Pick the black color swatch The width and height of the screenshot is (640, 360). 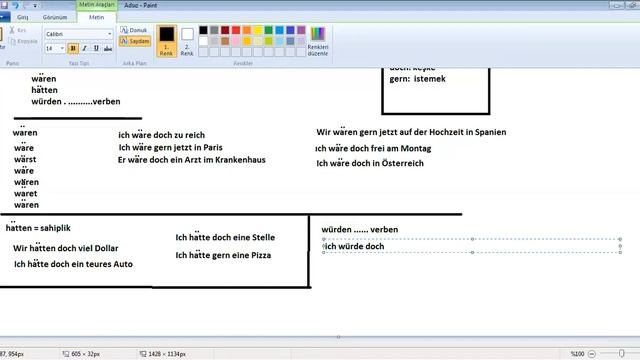click(203, 30)
